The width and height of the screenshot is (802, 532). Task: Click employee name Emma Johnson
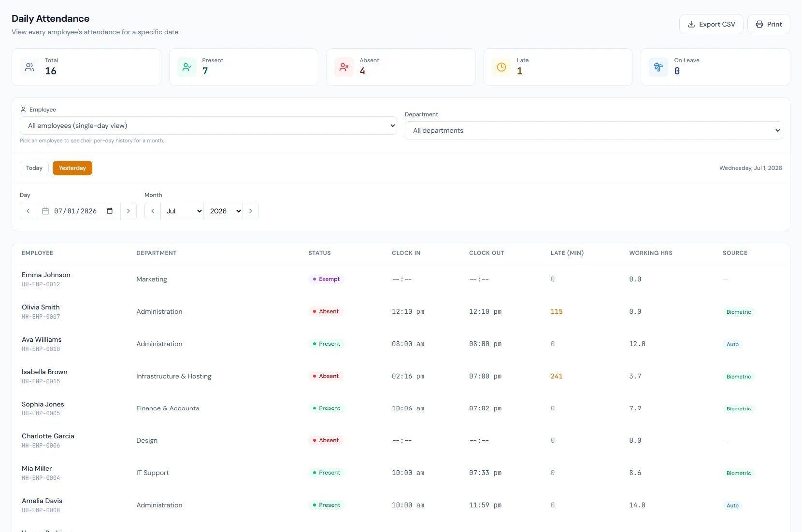tap(46, 275)
